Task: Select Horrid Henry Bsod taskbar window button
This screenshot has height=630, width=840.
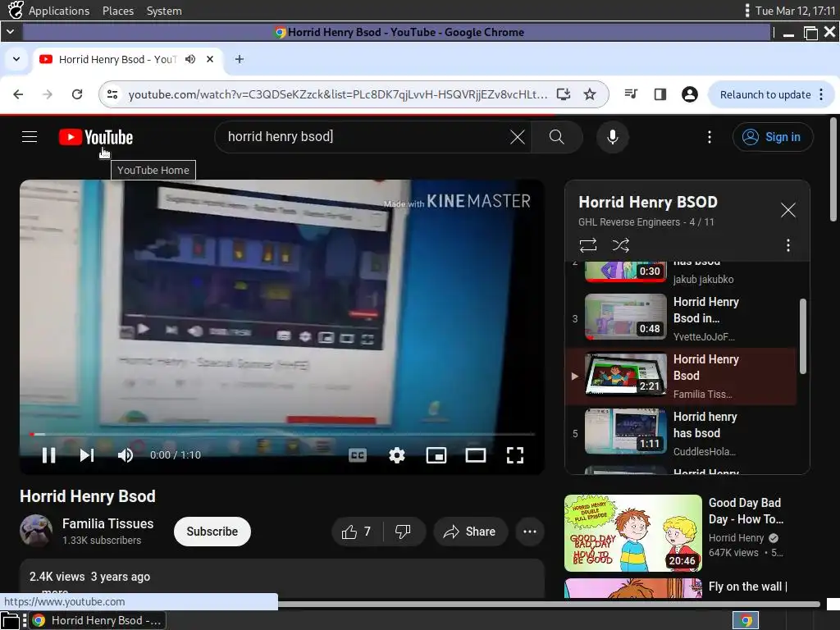Action: (98, 620)
